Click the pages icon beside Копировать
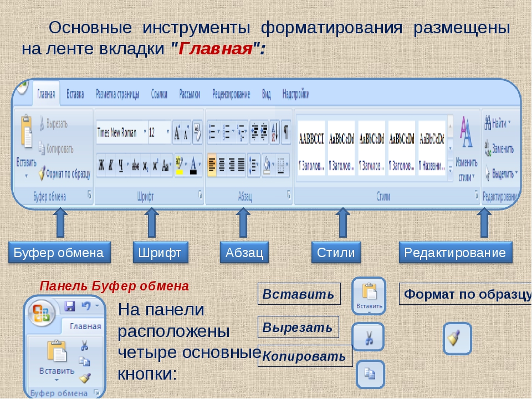This screenshot has height=399, width=532. tap(42, 149)
